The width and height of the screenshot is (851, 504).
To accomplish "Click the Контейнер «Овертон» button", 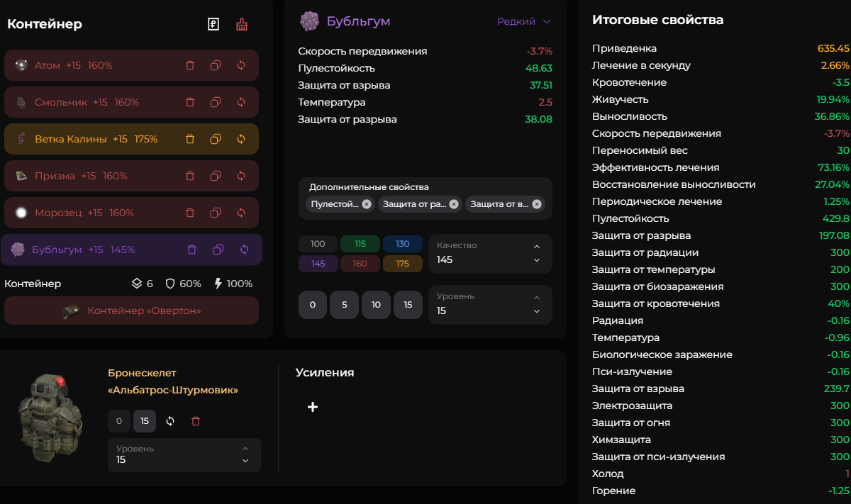I will coord(131,310).
